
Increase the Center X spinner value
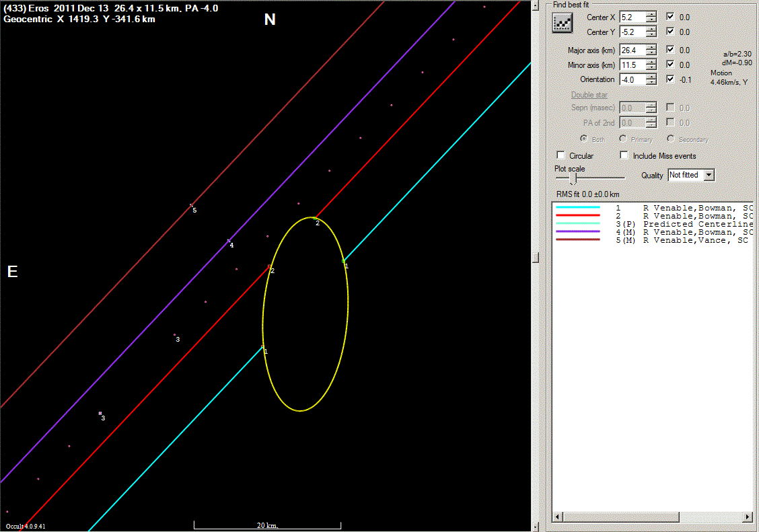click(651, 13)
